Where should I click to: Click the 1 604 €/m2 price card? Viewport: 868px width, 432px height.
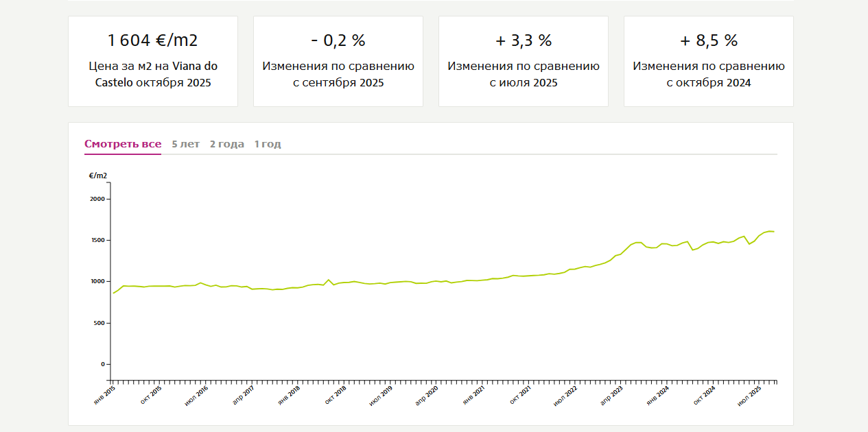(153, 61)
